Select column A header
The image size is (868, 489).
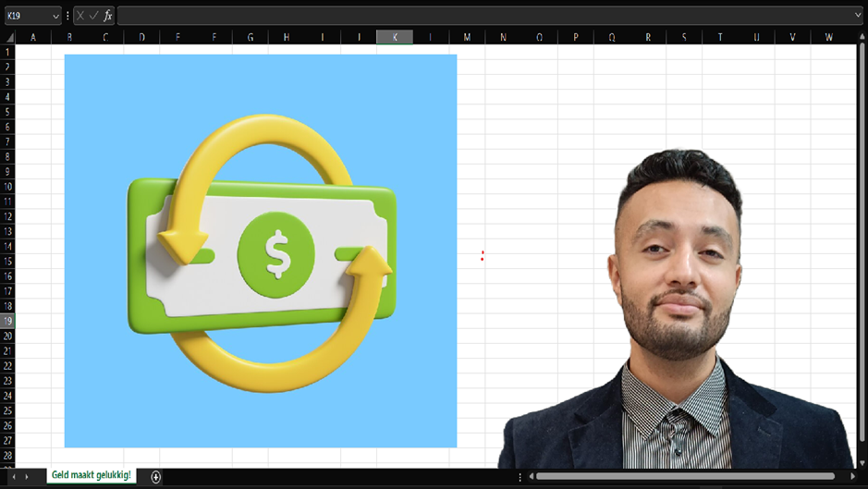tap(33, 37)
